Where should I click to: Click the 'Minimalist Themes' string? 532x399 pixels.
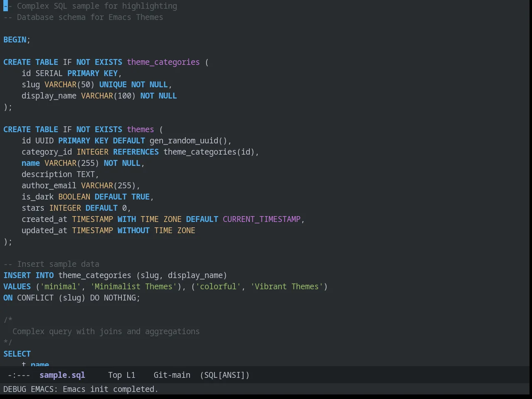[133, 286]
